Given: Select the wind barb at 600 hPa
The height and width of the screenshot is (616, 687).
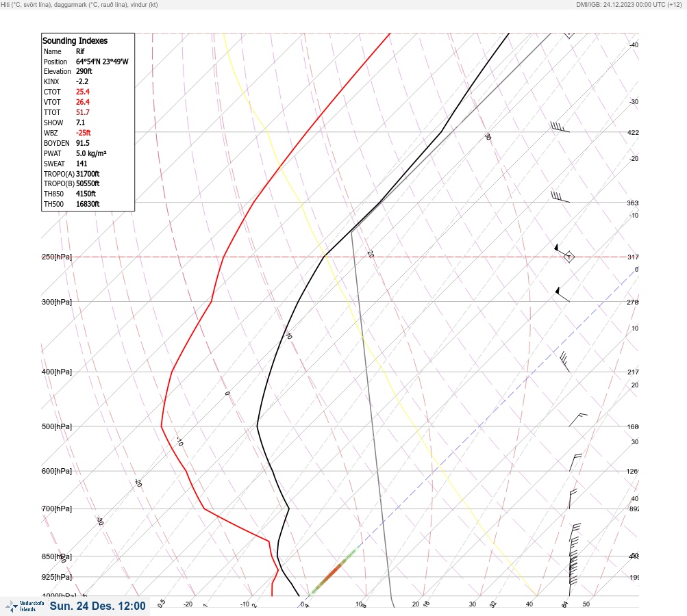Looking at the screenshot, I should tap(575, 462).
